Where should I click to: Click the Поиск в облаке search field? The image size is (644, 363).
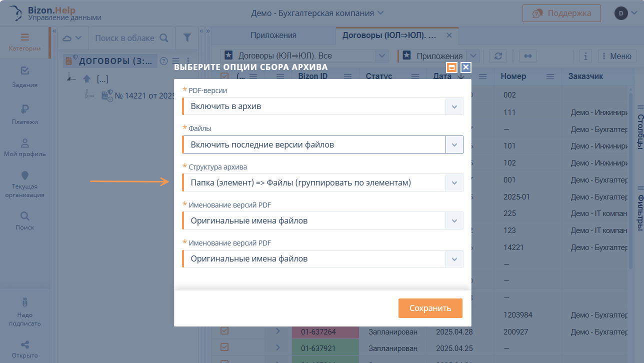126,38
